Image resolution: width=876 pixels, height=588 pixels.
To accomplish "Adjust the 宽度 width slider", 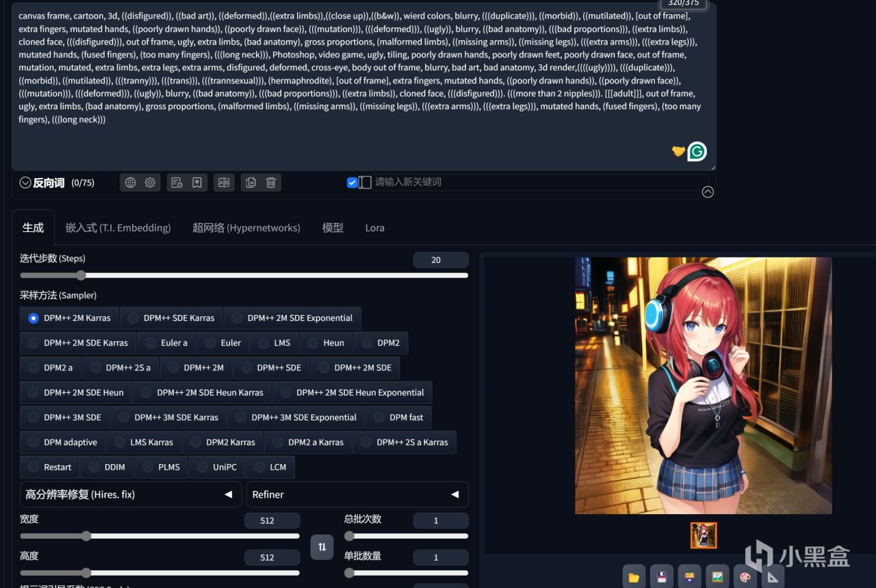I will 159,536.
